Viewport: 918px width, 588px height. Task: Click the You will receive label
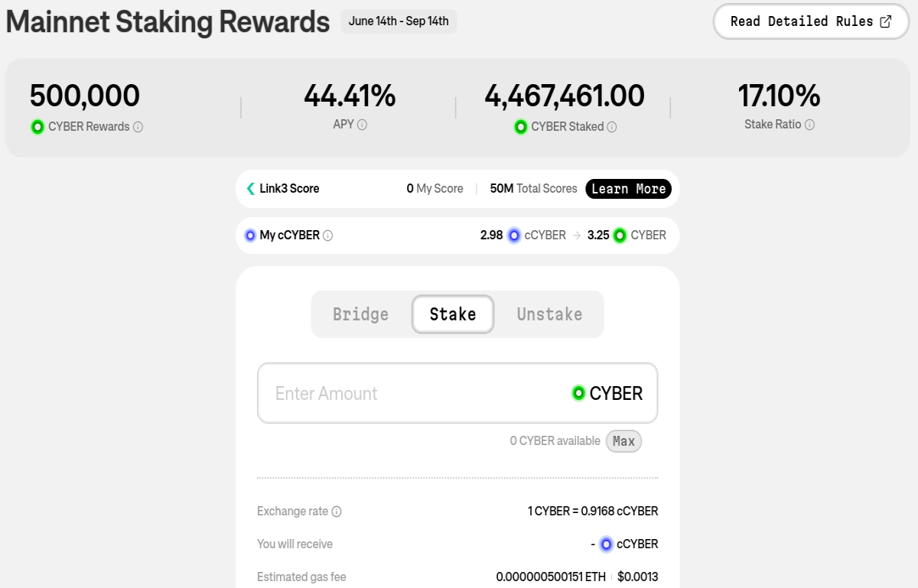tap(295, 544)
